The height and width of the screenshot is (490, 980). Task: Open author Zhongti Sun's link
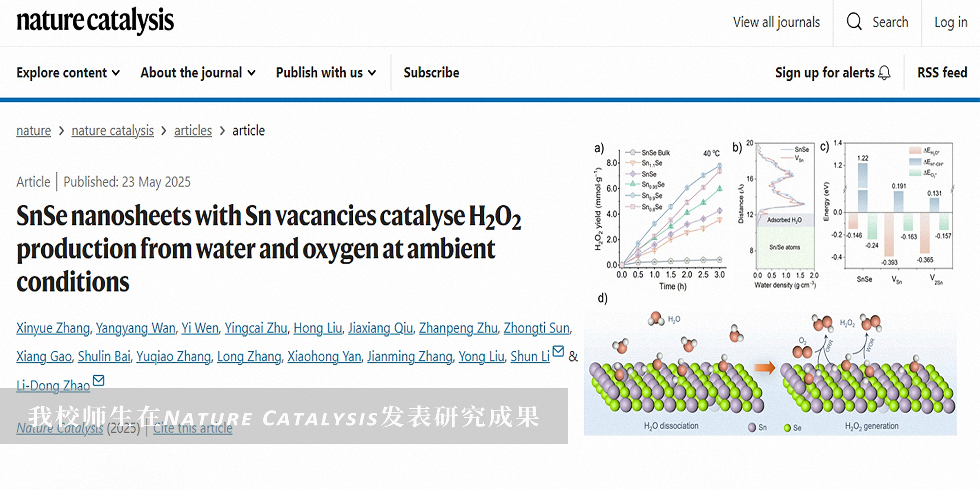tap(537, 328)
